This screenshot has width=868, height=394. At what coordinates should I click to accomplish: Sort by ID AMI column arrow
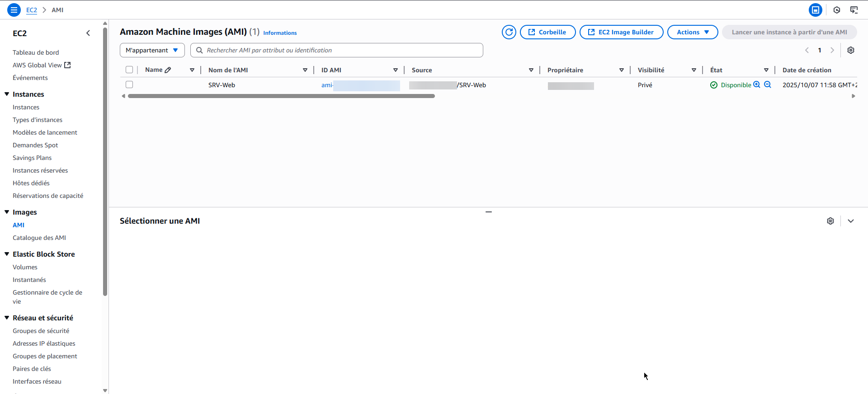[396, 70]
